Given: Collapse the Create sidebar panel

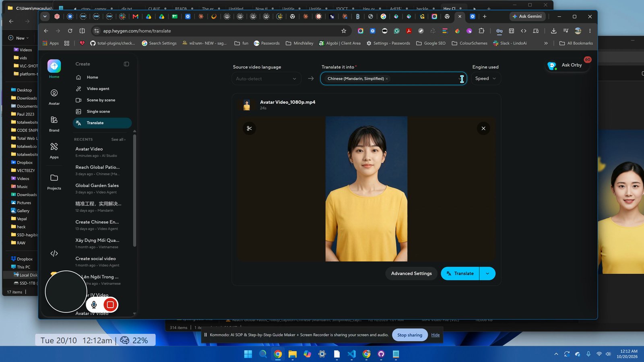Looking at the screenshot, I should pos(126,64).
